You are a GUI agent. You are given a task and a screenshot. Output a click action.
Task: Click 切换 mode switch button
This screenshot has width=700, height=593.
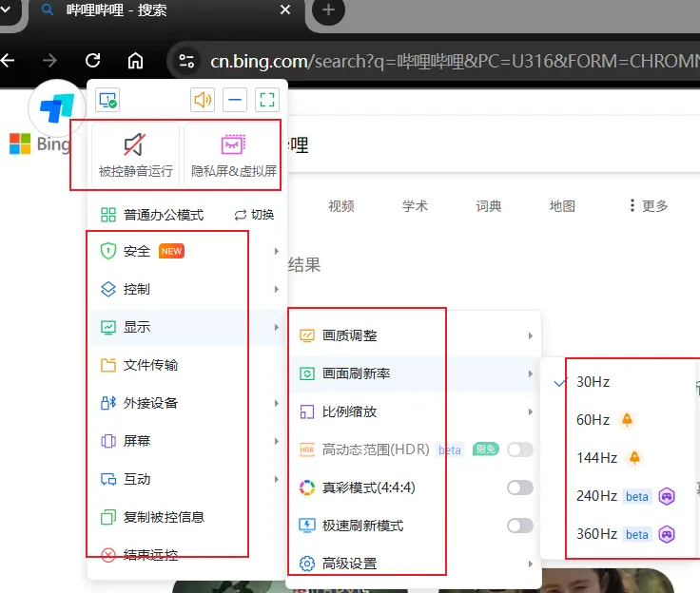(x=254, y=215)
